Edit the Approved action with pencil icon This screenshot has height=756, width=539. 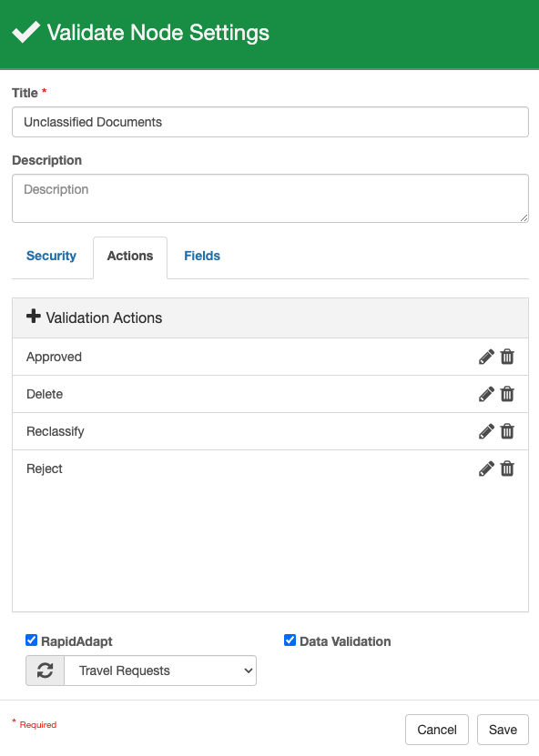[486, 357]
